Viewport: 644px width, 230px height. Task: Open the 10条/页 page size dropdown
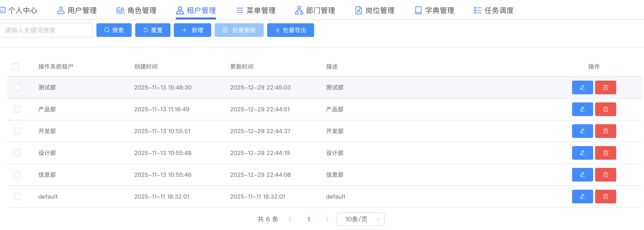pyautogui.click(x=360, y=219)
